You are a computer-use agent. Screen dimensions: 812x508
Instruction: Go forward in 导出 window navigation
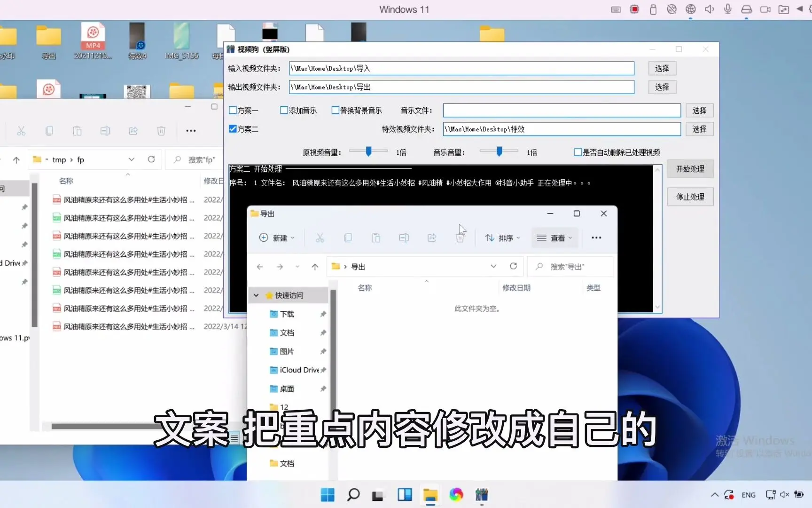pyautogui.click(x=280, y=267)
